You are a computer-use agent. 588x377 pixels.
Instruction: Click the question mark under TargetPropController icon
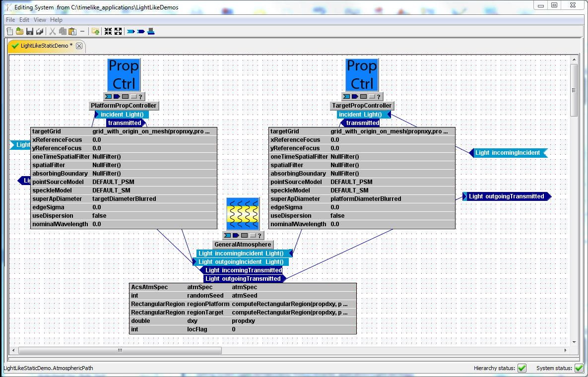click(379, 97)
